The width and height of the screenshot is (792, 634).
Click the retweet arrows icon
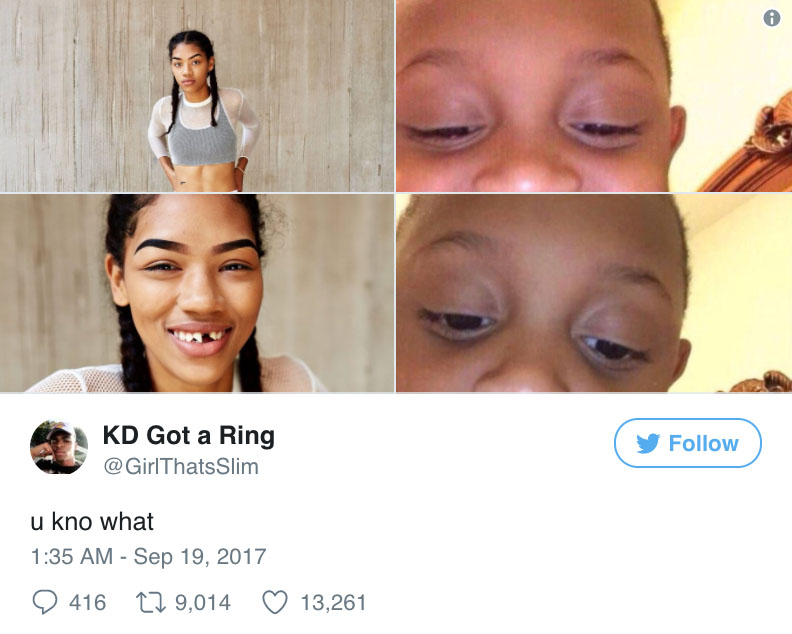coord(151,603)
